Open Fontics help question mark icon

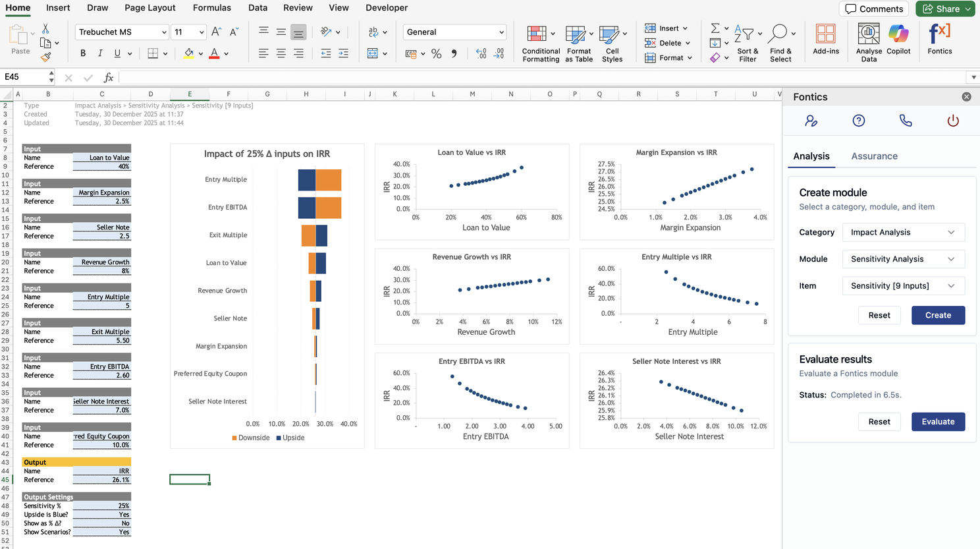pyautogui.click(x=858, y=121)
